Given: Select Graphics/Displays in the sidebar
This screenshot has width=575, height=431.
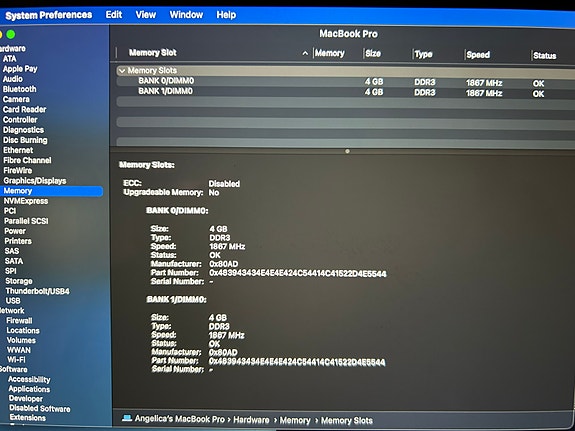Looking at the screenshot, I should click(35, 180).
